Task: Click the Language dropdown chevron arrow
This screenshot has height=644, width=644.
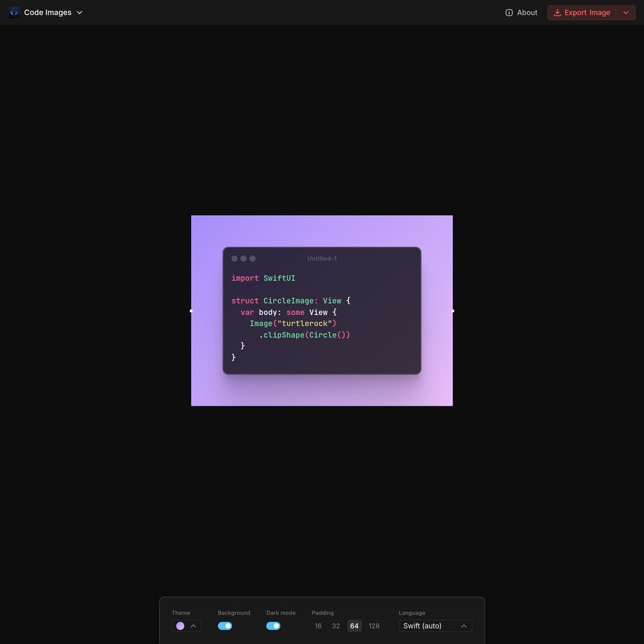Action: point(464,625)
